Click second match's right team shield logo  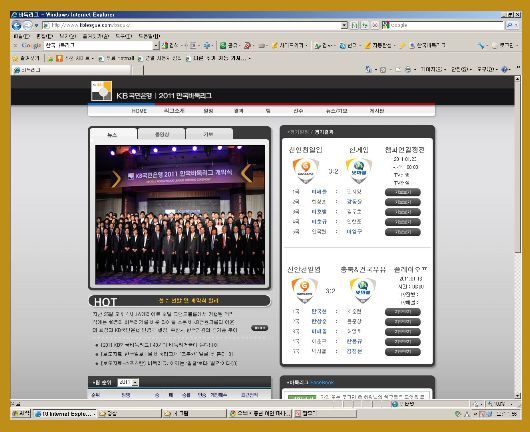coord(363,290)
